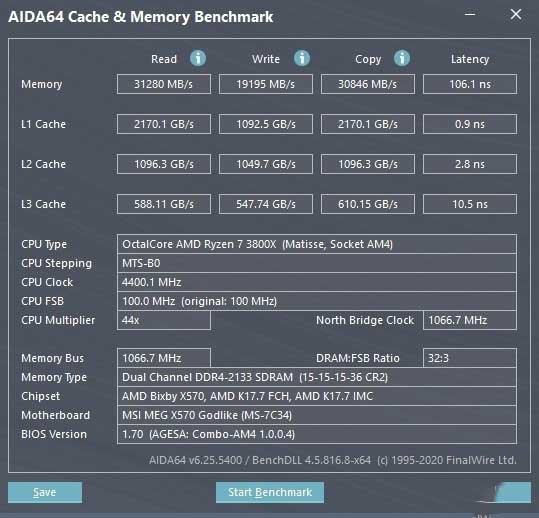Image resolution: width=539 pixels, height=518 pixels.
Task: Save the benchmark results
Action: coord(45,492)
